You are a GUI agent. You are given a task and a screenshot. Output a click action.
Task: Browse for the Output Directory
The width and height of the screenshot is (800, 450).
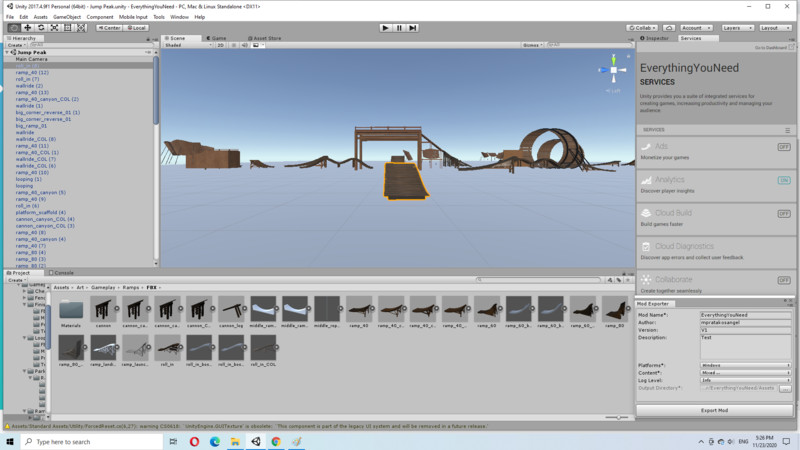tap(786, 388)
